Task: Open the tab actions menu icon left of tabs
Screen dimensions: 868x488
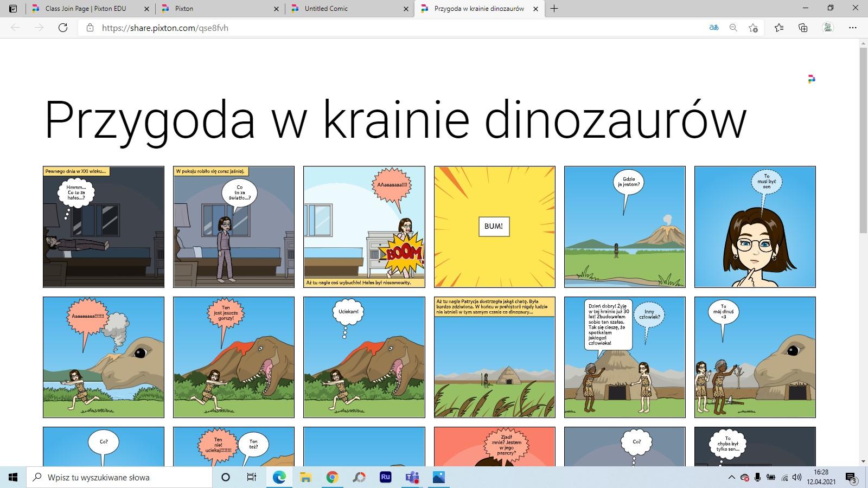Action: pyautogui.click(x=13, y=9)
